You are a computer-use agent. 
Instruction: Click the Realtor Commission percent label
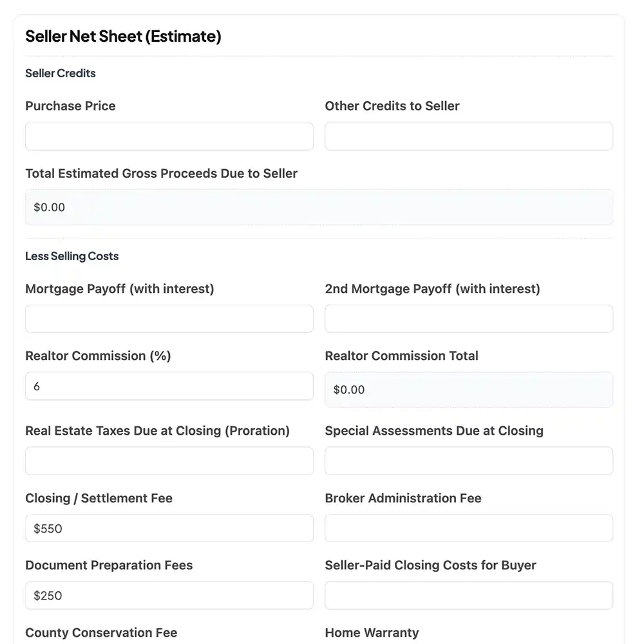tap(98, 355)
